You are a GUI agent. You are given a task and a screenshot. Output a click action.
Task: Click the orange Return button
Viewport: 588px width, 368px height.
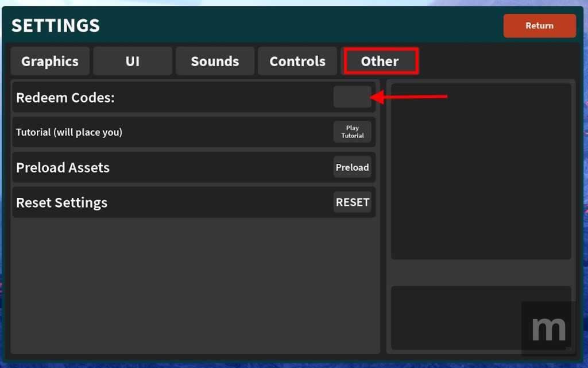click(539, 26)
